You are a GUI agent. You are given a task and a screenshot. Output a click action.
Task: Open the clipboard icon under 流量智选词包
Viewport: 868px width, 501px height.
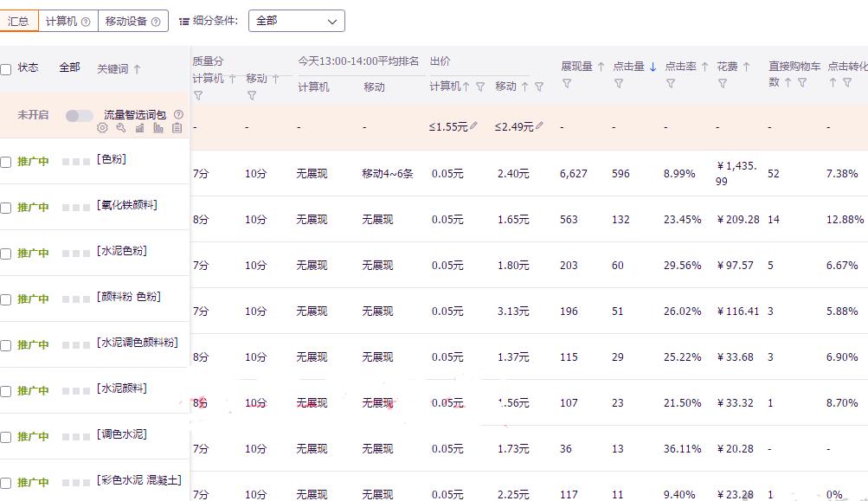tap(177, 128)
